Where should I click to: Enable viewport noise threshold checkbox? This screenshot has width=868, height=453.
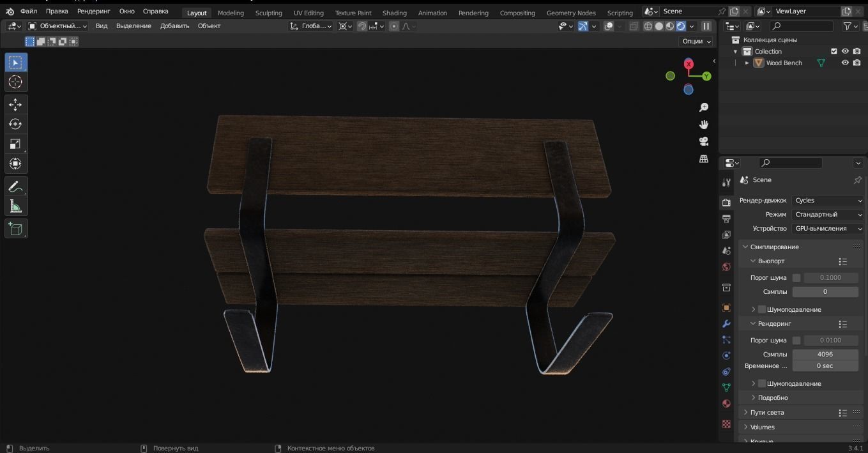tap(796, 278)
